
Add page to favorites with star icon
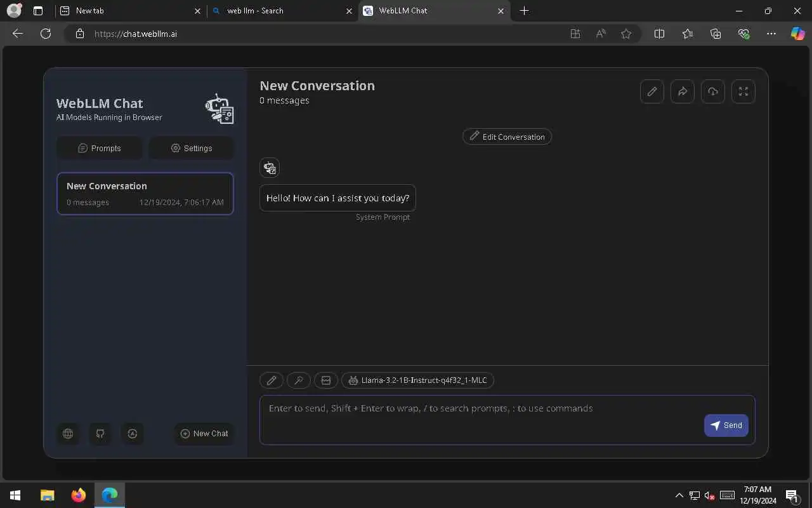626,34
